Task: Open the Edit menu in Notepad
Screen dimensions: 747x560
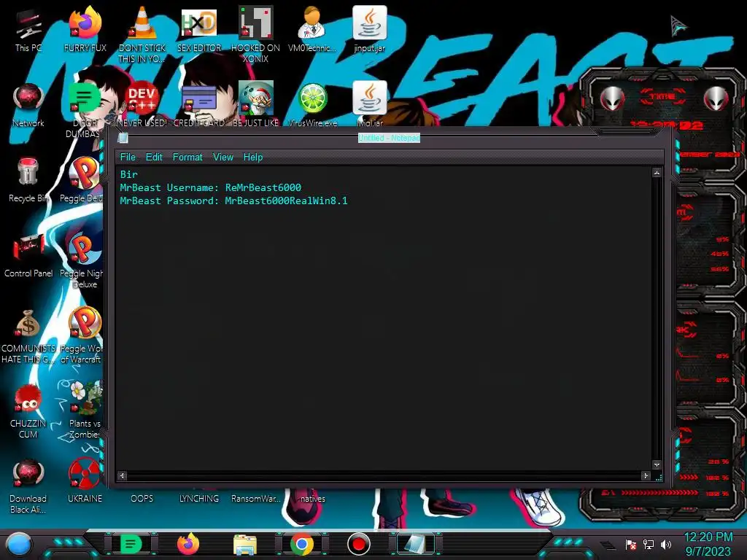Action: (x=154, y=157)
